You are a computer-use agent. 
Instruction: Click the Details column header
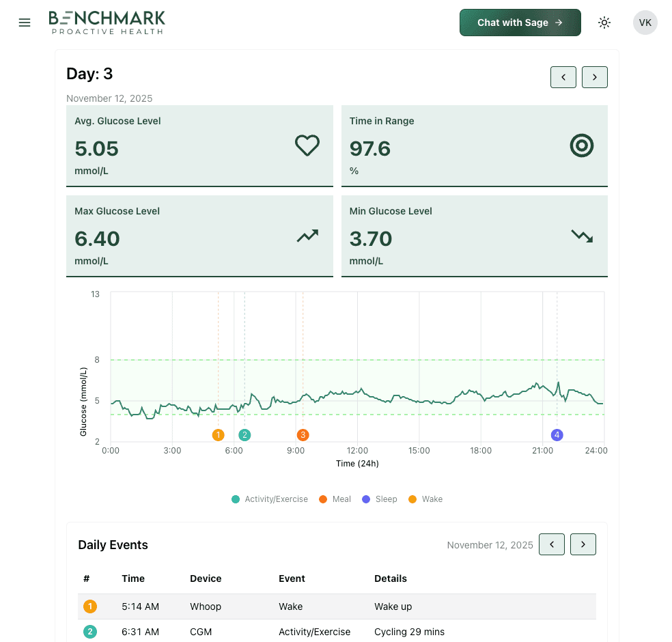(x=391, y=578)
